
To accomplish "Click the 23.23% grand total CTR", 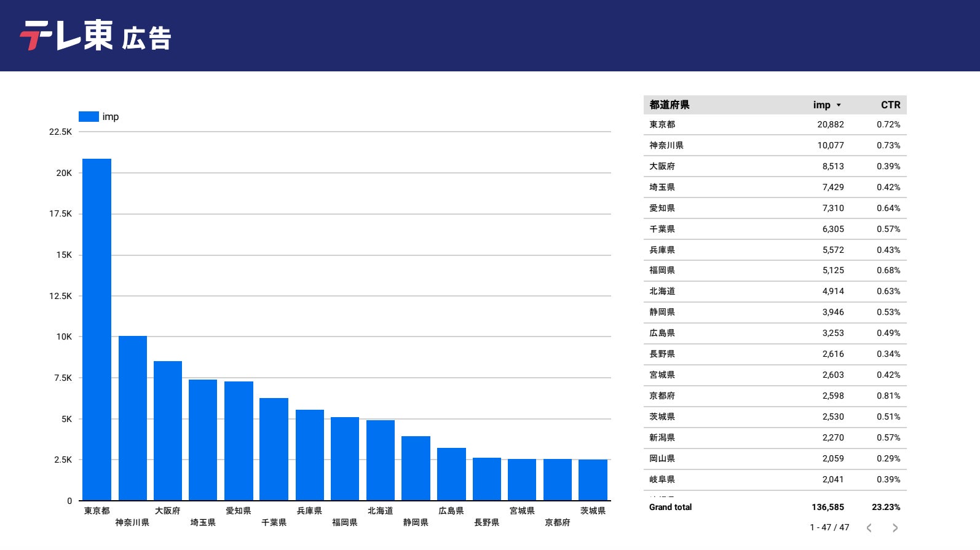I will [x=886, y=507].
